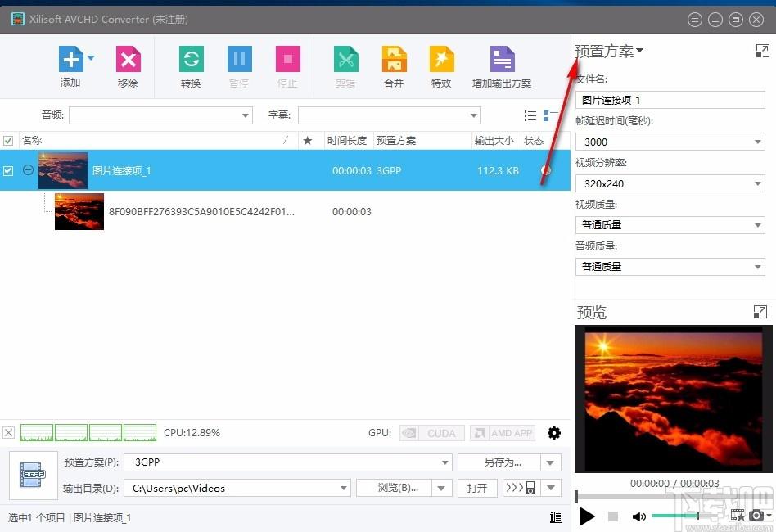776x532 pixels.
Task: Switch to detailed thumbnail view icon
Action: point(550,115)
